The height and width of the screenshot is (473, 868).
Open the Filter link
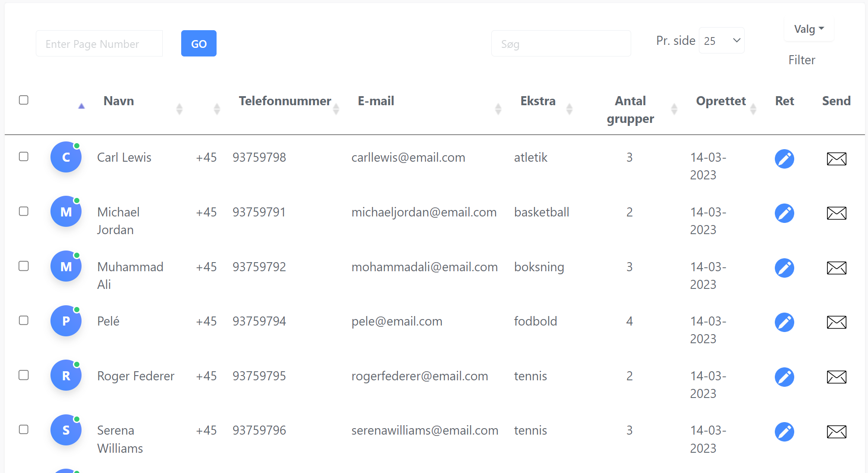(x=802, y=60)
